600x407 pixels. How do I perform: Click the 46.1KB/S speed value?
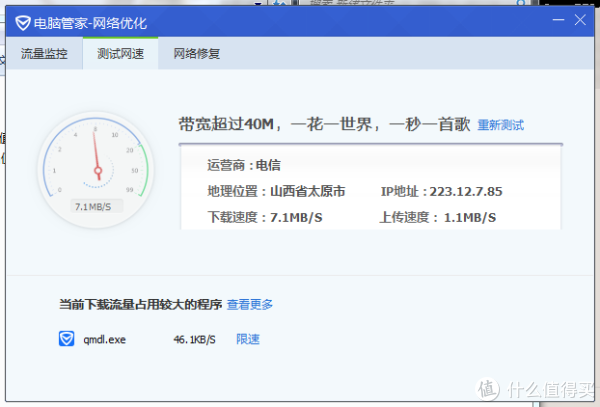coord(194,339)
